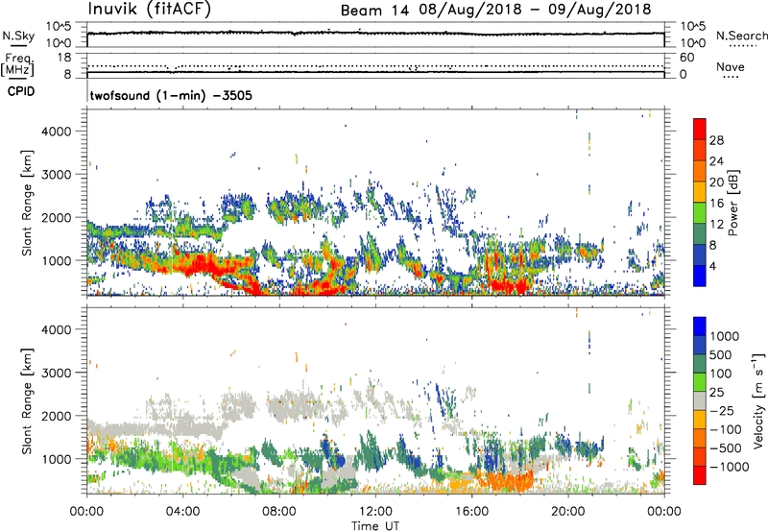Click the "20:00" time axis tick label
Viewport: 768px width, 532px height.
click(x=568, y=512)
